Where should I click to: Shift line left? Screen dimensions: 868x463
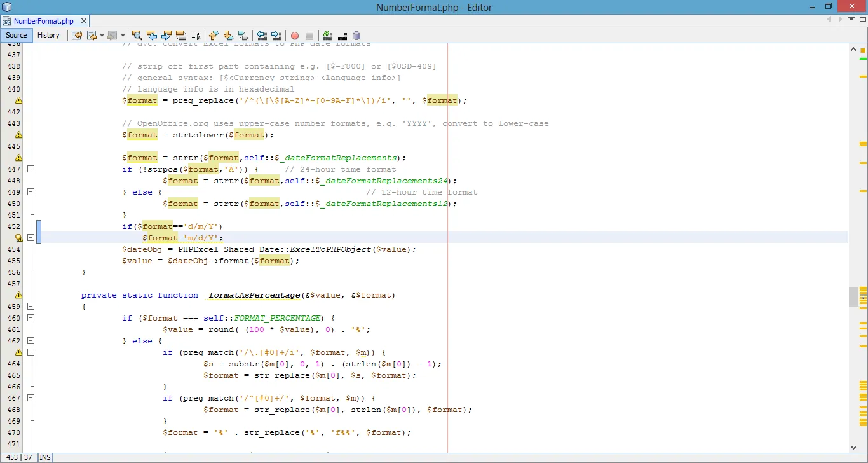pyautogui.click(x=261, y=36)
